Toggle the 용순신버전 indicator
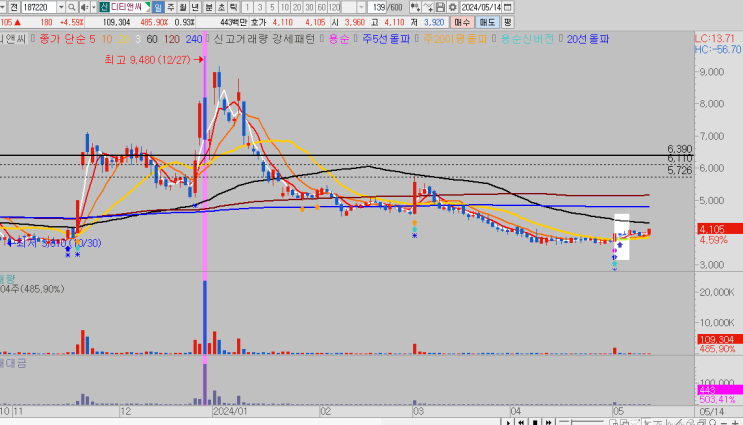 (x=527, y=39)
